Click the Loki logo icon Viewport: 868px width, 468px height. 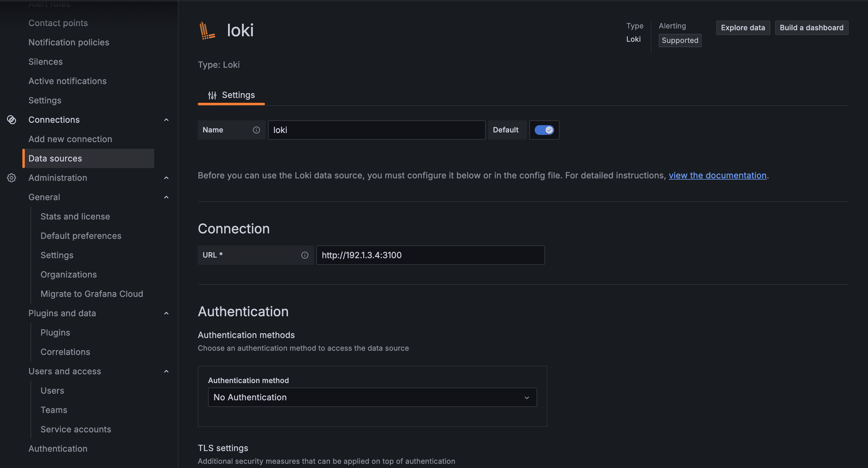(207, 30)
